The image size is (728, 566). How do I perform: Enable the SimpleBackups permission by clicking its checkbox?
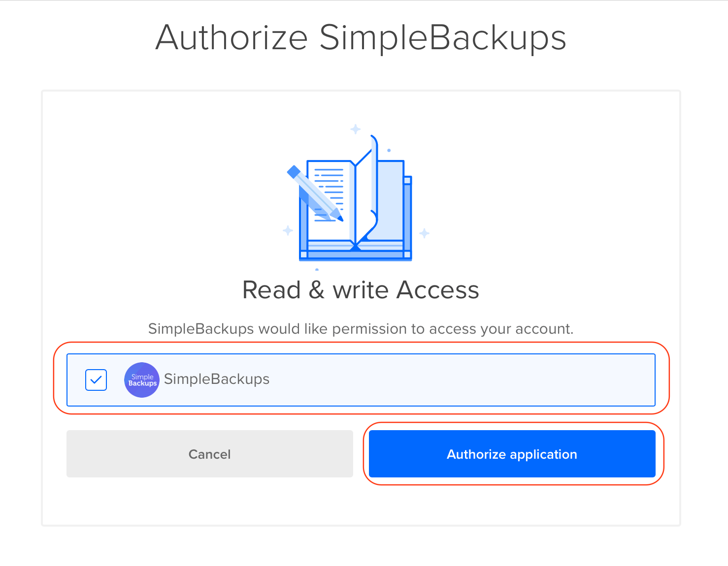pos(96,379)
